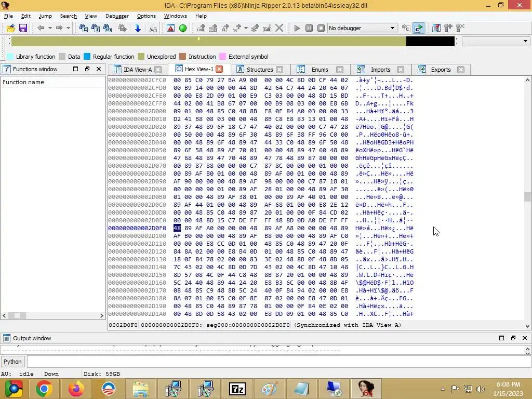Click the delete breakpoint X icon

point(460,28)
